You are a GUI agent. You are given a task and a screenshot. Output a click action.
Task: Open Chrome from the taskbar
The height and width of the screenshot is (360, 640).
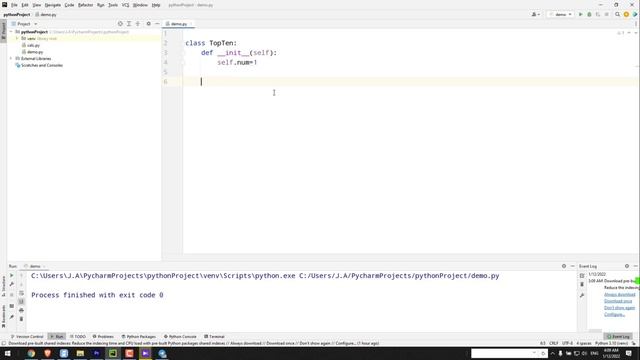pyautogui.click(x=31, y=353)
